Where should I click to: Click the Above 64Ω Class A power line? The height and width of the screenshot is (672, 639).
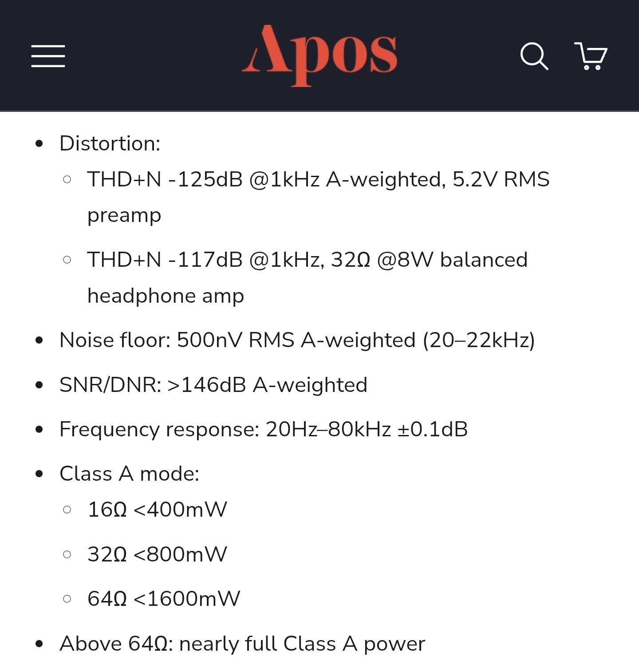click(242, 644)
